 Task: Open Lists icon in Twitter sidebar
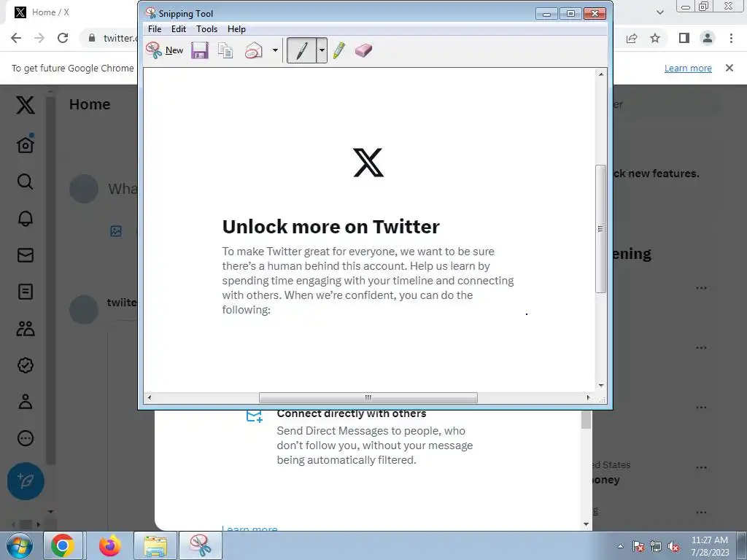point(26,292)
